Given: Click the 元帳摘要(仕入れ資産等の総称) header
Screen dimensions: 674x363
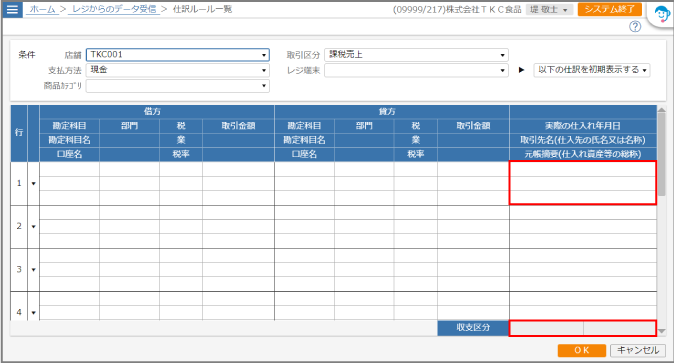Looking at the screenshot, I should tap(583, 154).
